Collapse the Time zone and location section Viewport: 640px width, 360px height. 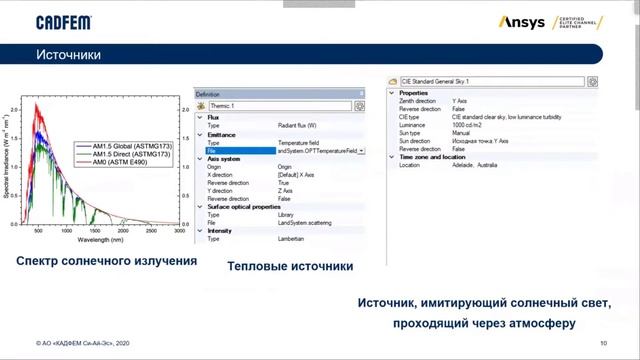pyautogui.click(x=391, y=157)
